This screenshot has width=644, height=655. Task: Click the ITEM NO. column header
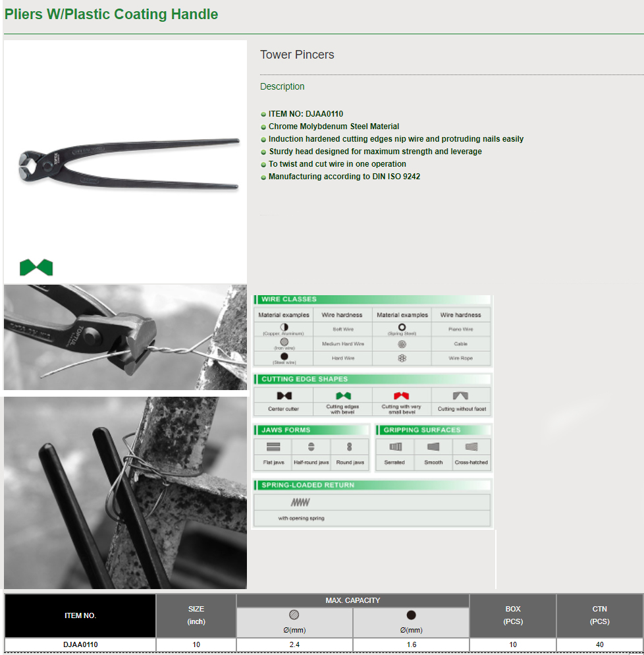[80, 615]
